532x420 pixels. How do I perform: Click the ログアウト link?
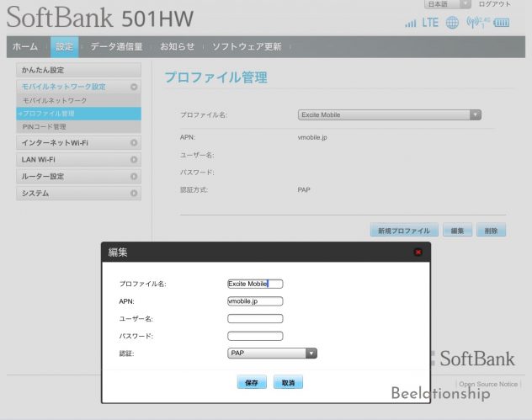494,4
